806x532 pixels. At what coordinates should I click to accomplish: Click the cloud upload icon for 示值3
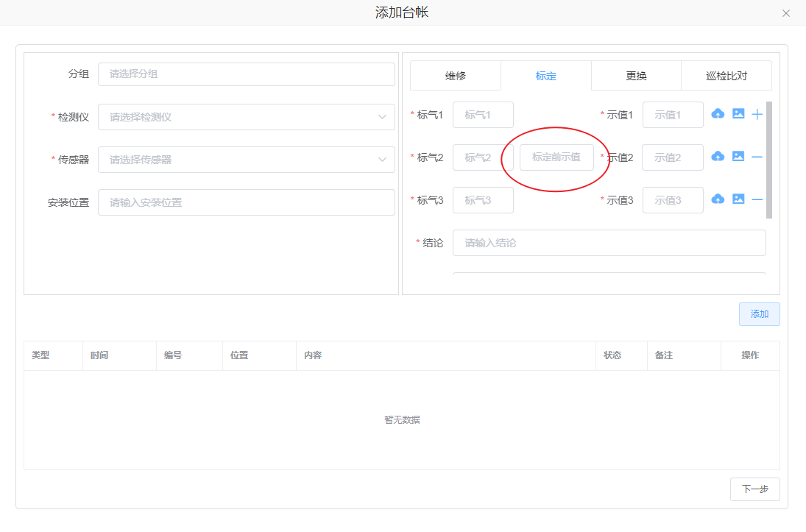point(718,199)
